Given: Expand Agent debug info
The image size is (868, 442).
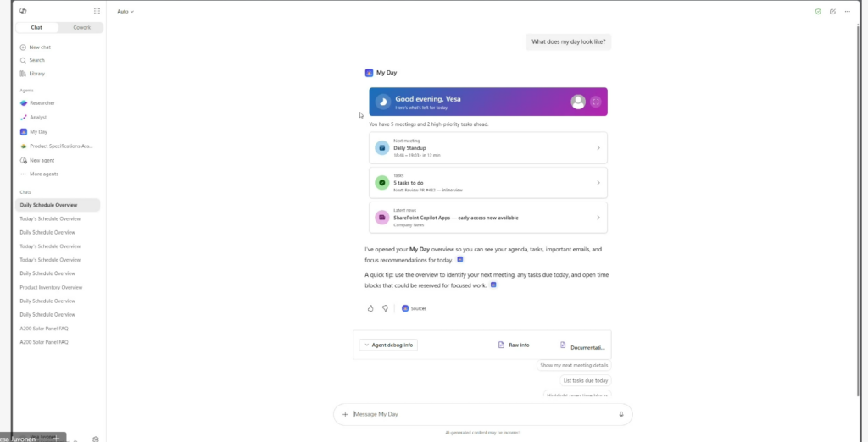Looking at the screenshot, I should [388, 345].
